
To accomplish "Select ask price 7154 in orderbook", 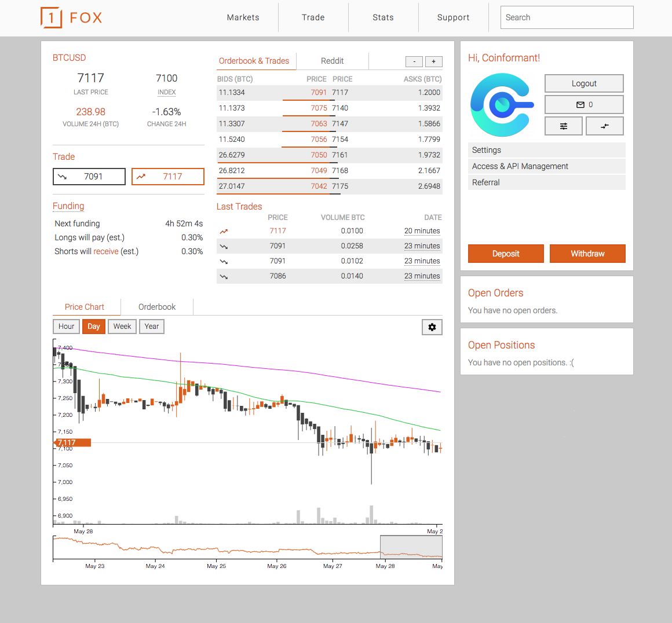I will (x=340, y=140).
